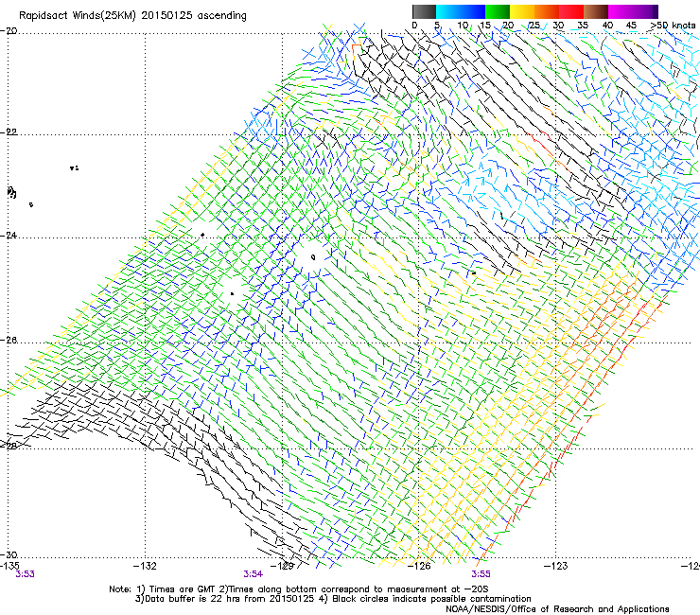Click the cyan-to-blue 5-15 knots color bar segment
Image resolution: width=700 pixels, height=615 pixels.
(461, 11)
